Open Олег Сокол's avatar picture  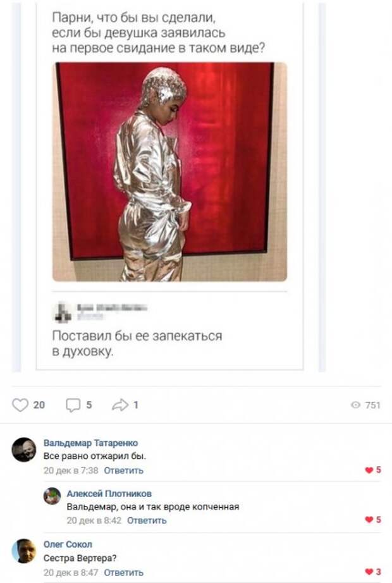point(24,551)
